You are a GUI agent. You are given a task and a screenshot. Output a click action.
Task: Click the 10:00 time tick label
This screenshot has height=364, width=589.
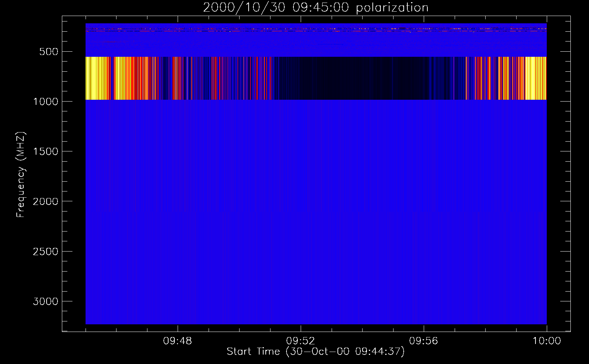547,341
